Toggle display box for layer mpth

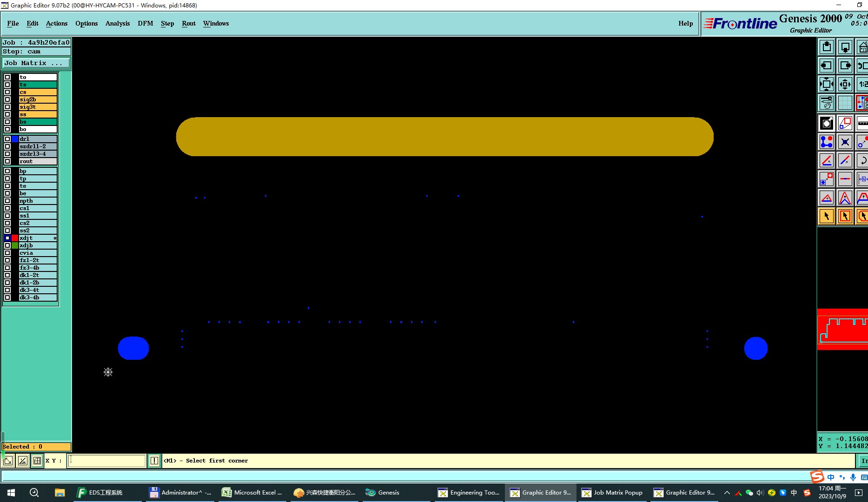click(x=7, y=201)
